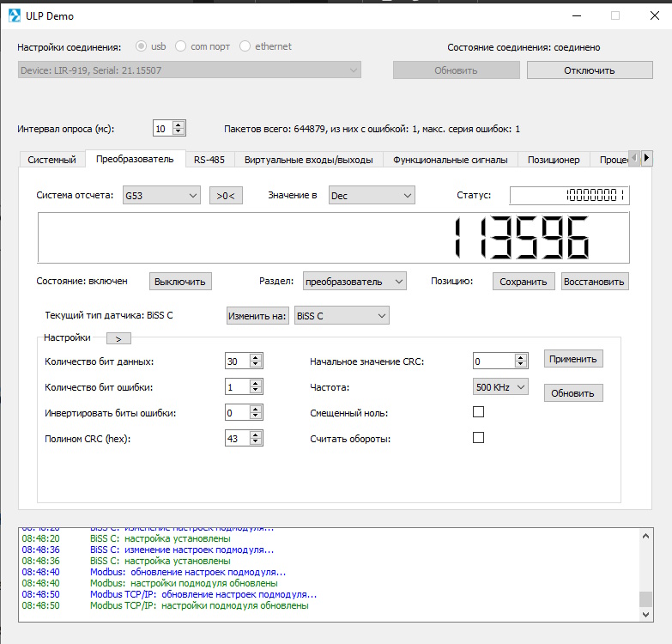Select the ethernet connection radio button
Viewport: 672px width, 644px height.
[x=246, y=46]
